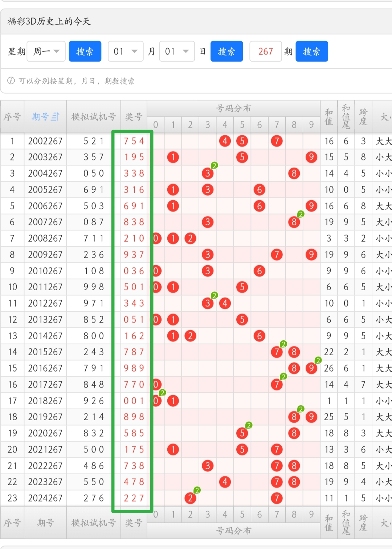The height and width of the screenshot is (549, 392).
Task: Click the 搜索 button after 期
Action: [x=312, y=51]
